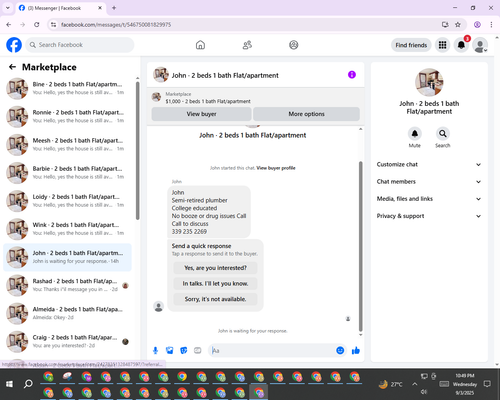The image size is (500, 400).
Task: Show hidden system tray icons chevron
Action: click(x=414, y=384)
